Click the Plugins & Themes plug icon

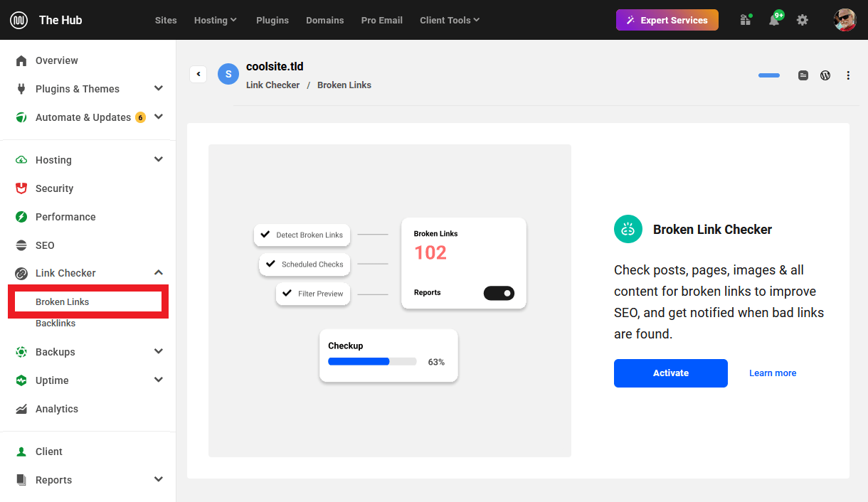(x=21, y=89)
